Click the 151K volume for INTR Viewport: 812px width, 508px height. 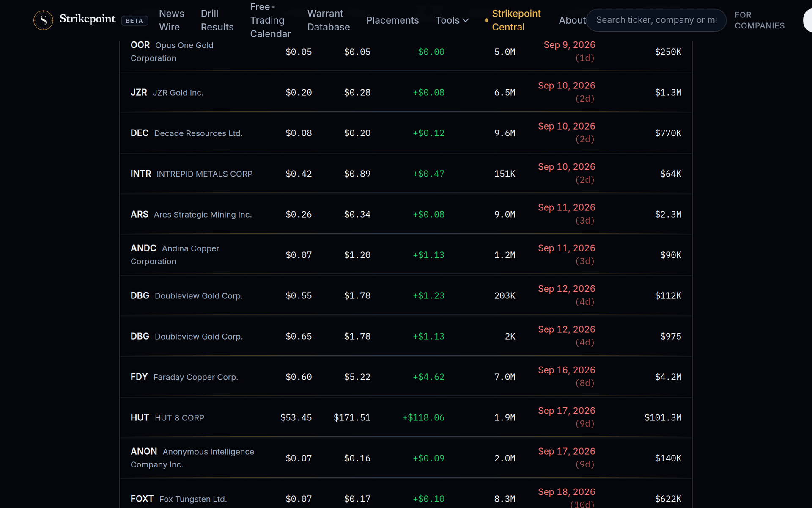[505, 174]
